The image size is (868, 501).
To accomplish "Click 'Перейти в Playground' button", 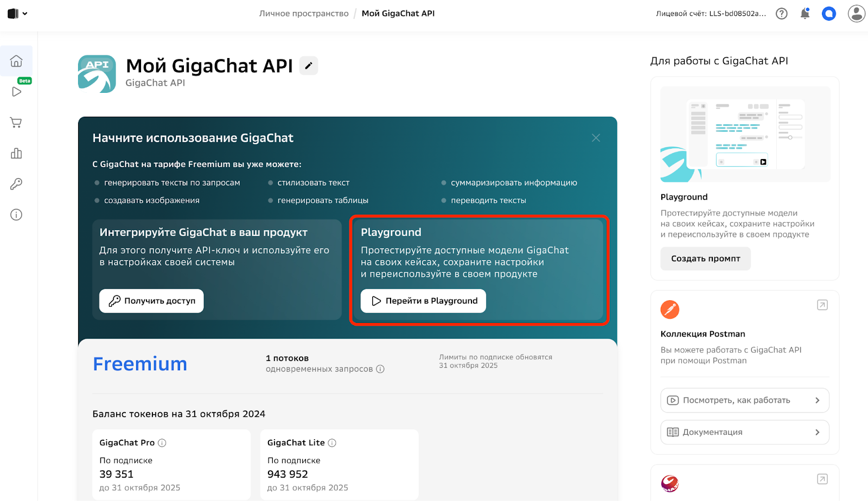I will (423, 301).
